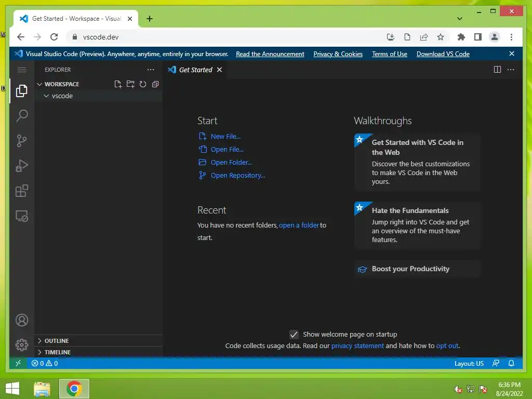Click Chrome icon in the taskbar
This screenshot has width=532, height=399.
(x=74, y=389)
